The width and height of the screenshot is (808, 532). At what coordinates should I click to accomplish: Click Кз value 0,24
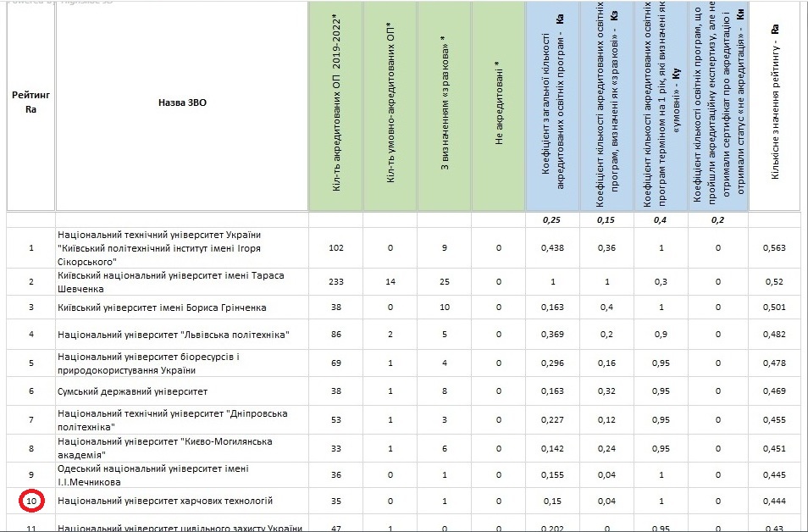606,448
